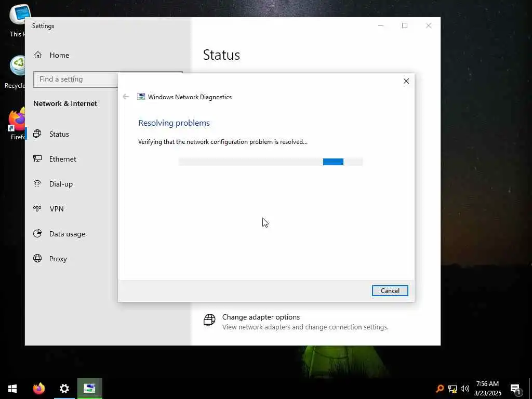Open the Action Center notifications icon
Image resolution: width=532 pixels, height=399 pixels.
[x=516, y=389]
